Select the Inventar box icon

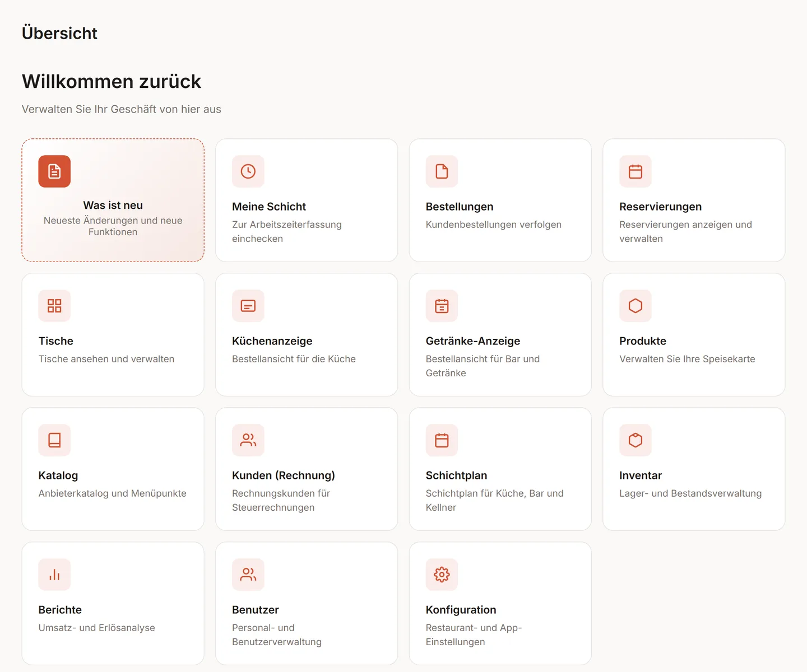[x=636, y=440]
